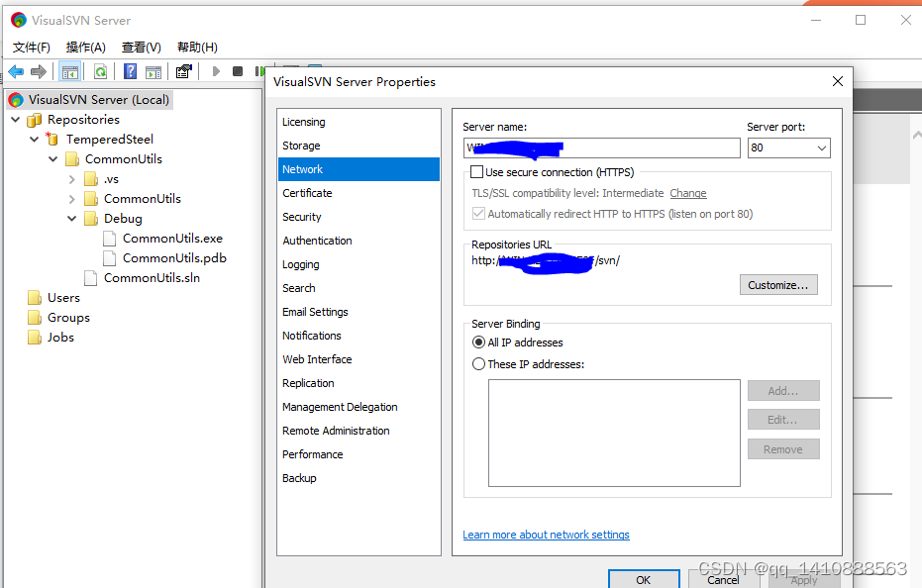Open the Properties toolbar icon

point(183,71)
